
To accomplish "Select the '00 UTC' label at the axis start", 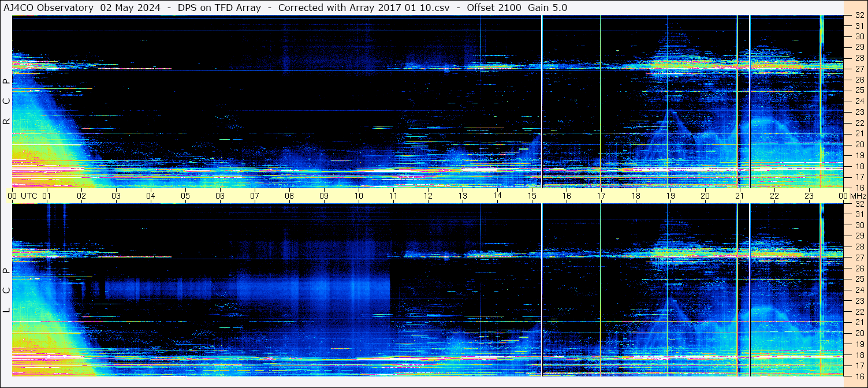I will point(24,196).
